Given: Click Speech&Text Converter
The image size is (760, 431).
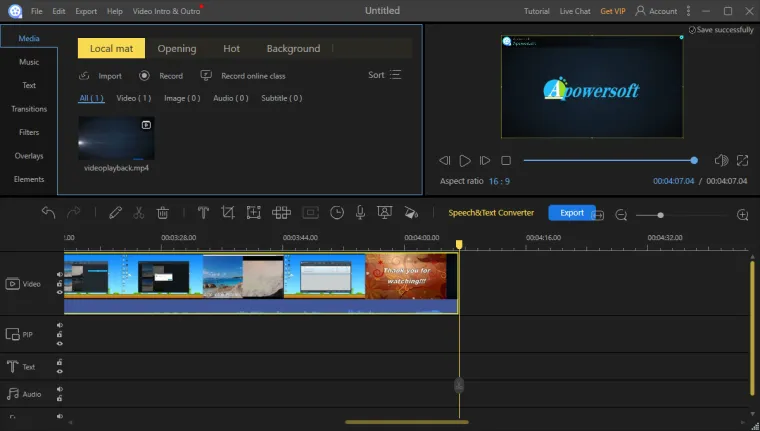Looking at the screenshot, I should tap(491, 213).
